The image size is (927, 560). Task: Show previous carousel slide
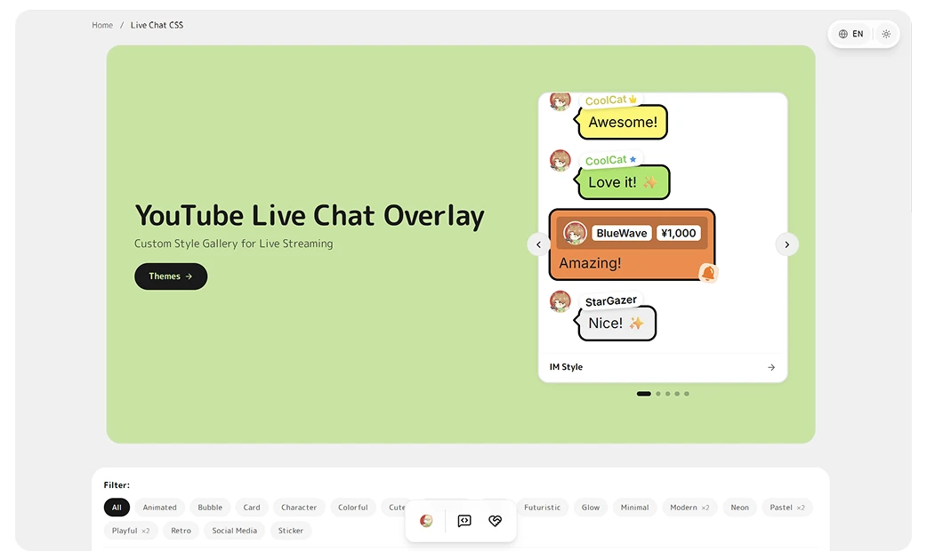click(x=538, y=244)
